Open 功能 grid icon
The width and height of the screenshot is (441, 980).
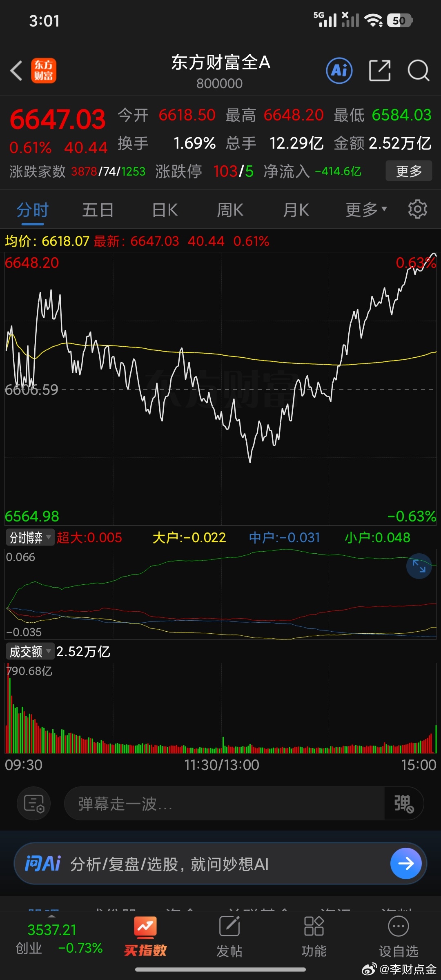pos(314,937)
